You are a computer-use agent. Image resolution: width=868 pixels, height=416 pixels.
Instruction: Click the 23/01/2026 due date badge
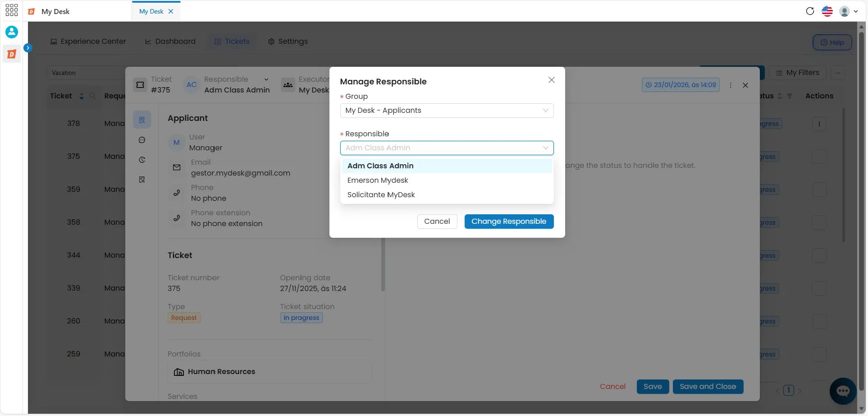(x=681, y=85)
